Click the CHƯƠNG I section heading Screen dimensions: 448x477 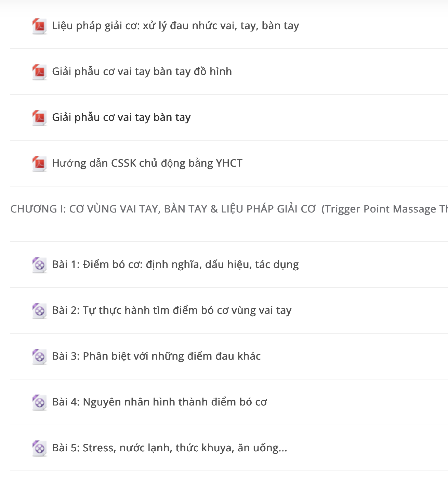coord(229,209)
